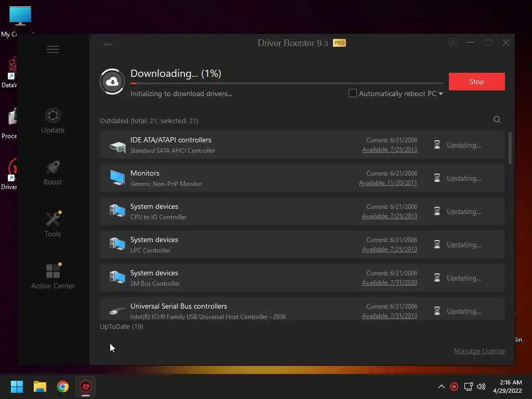Open Available: 11/20/2011 link for Monitors
The image size is (532, 399).
[x=388, y=183]
